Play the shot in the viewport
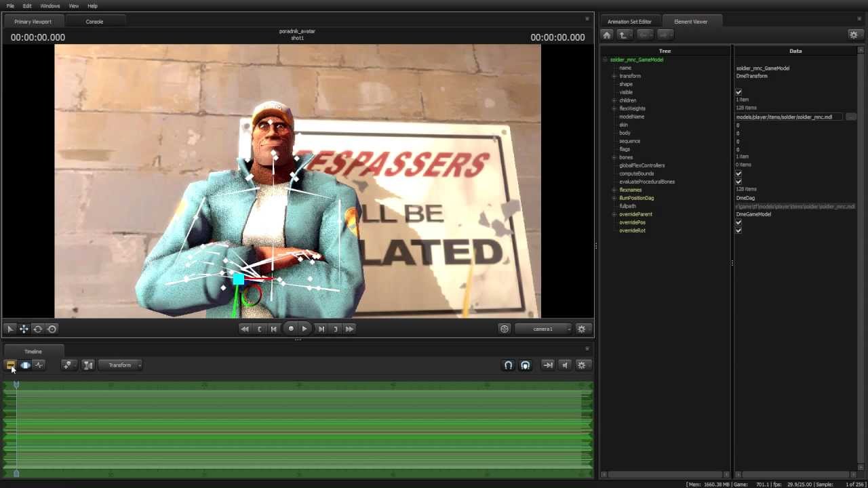This screenshot has height=488, width=868. 304,329
